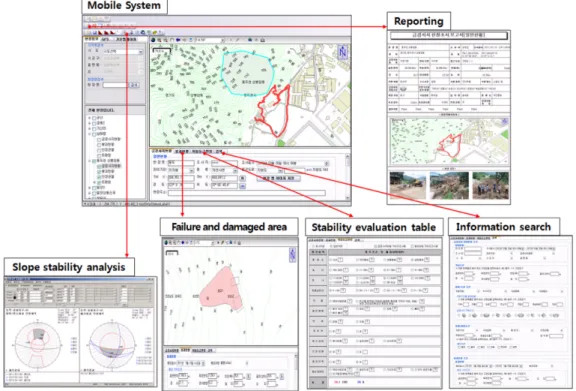Tick first unchecked child under expanded fourth layer
Viewport: 576px width, 391px height.
(99, 140)
